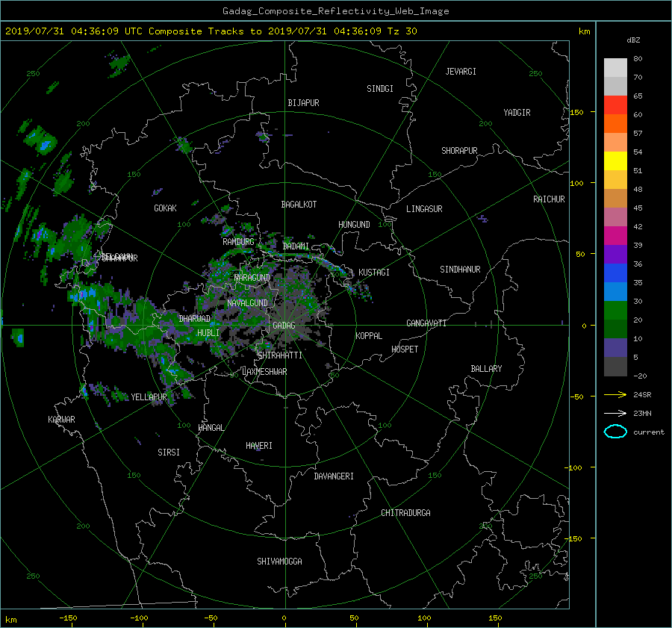Click the KOPPAL label
672x628 pixels.
[x=369, y=336]
